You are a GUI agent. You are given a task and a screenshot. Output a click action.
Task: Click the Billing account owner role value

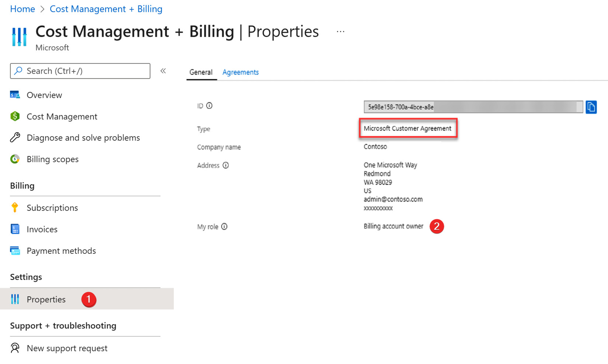point(394,226)
